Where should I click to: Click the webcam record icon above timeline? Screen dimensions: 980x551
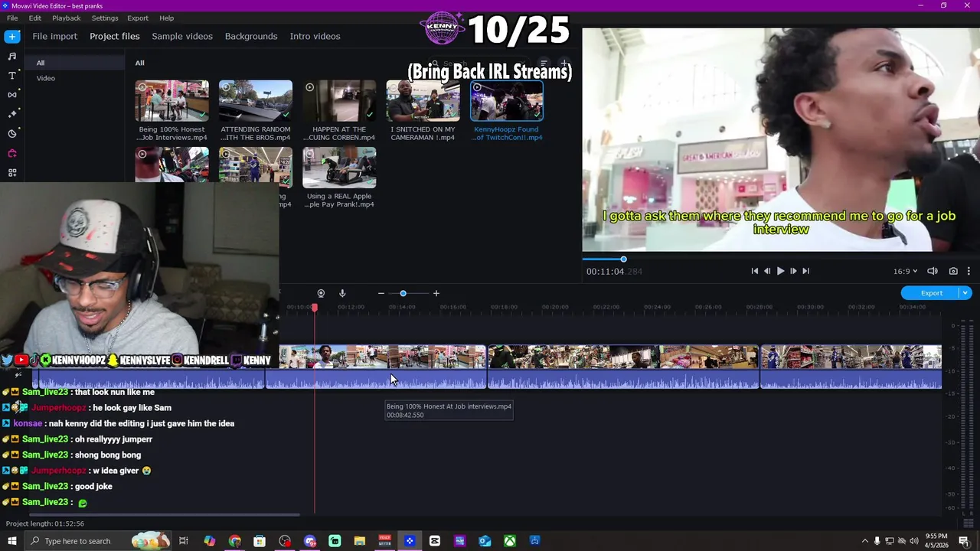321,293
